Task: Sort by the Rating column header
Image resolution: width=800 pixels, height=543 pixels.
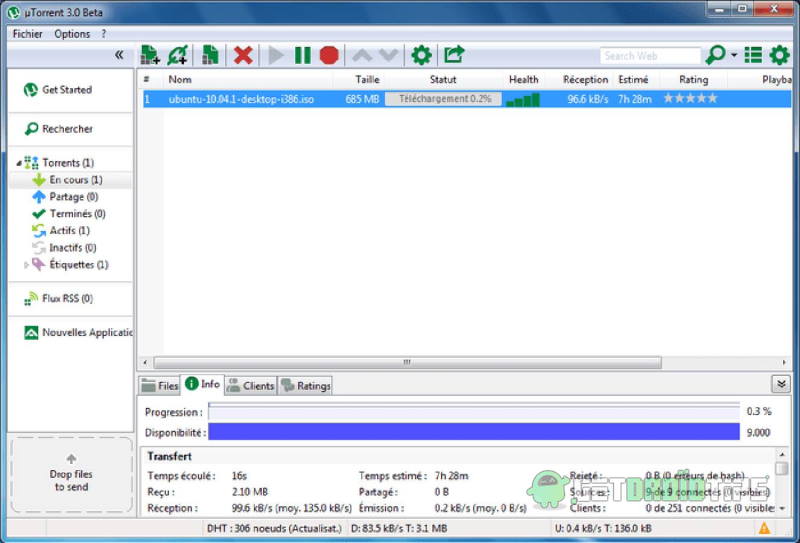Action: coord(693,80)
